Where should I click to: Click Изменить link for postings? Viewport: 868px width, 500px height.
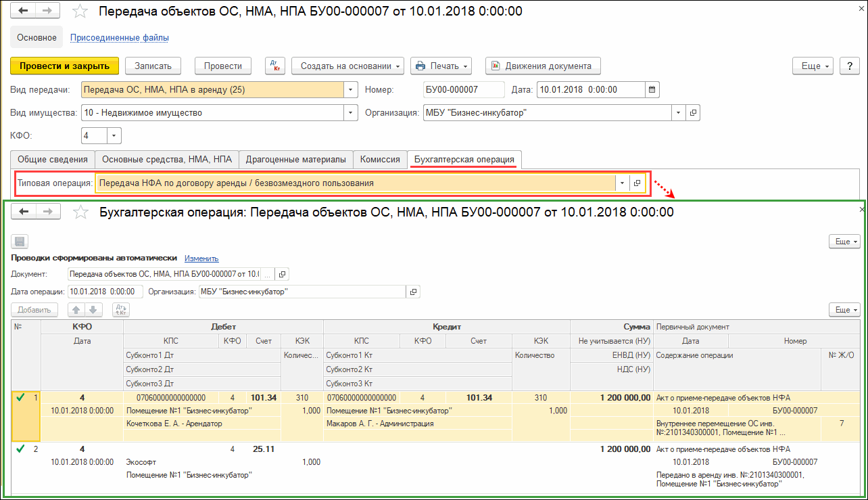pos(201,258)
